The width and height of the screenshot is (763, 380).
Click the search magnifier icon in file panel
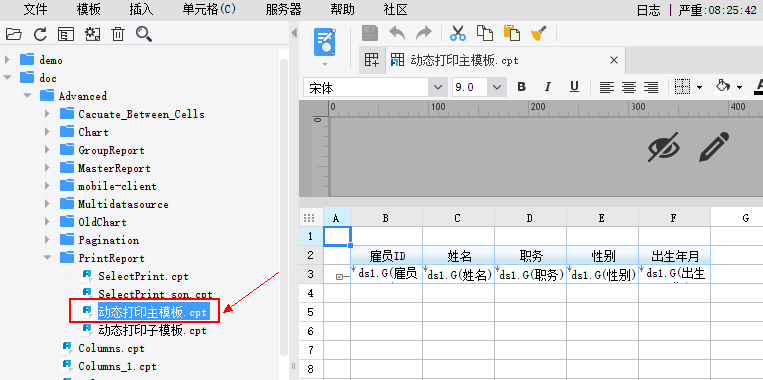point(144,34)
